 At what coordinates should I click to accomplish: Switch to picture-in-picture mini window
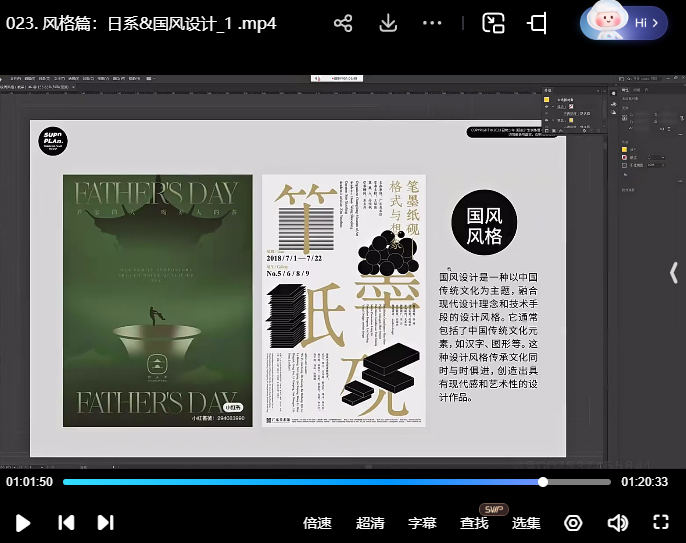click(x=493, y=23)
